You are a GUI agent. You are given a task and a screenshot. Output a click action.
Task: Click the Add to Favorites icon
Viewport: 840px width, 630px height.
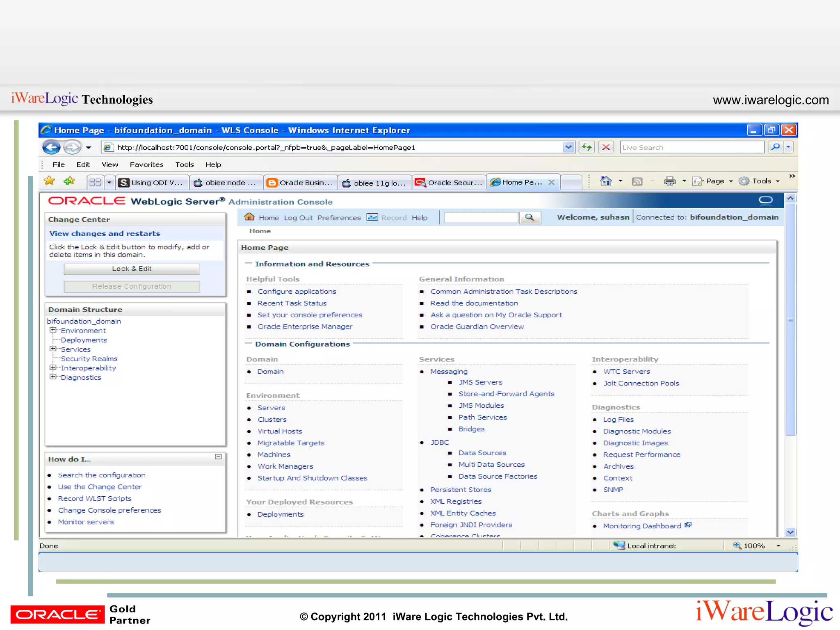tap(69, 181)
